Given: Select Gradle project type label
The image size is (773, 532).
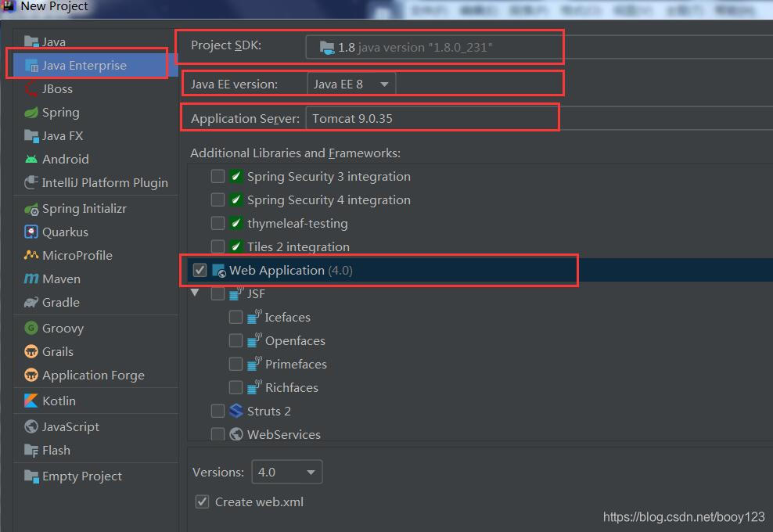Looking at the screenshot, I should 61,302.
